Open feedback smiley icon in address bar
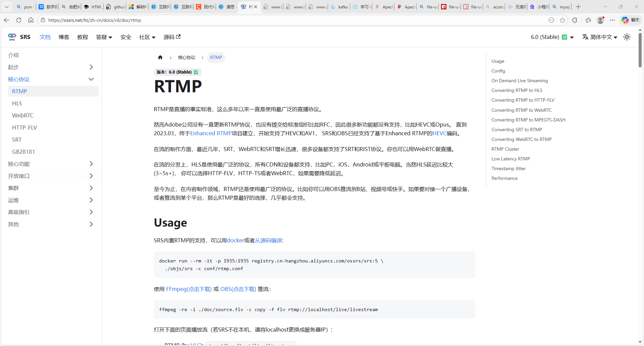This screenshot has height=346, width=644. pyautogui.click(x=551, y=20)
